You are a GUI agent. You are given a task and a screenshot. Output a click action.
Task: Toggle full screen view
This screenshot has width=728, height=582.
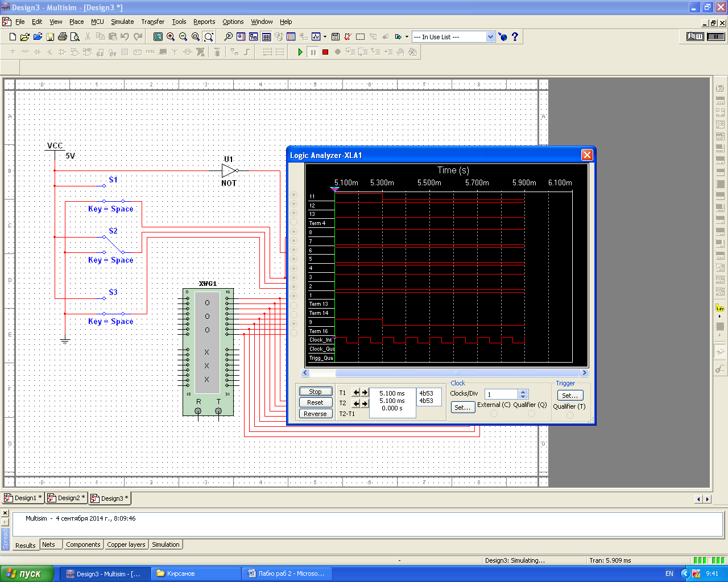(x=158, y=37)
